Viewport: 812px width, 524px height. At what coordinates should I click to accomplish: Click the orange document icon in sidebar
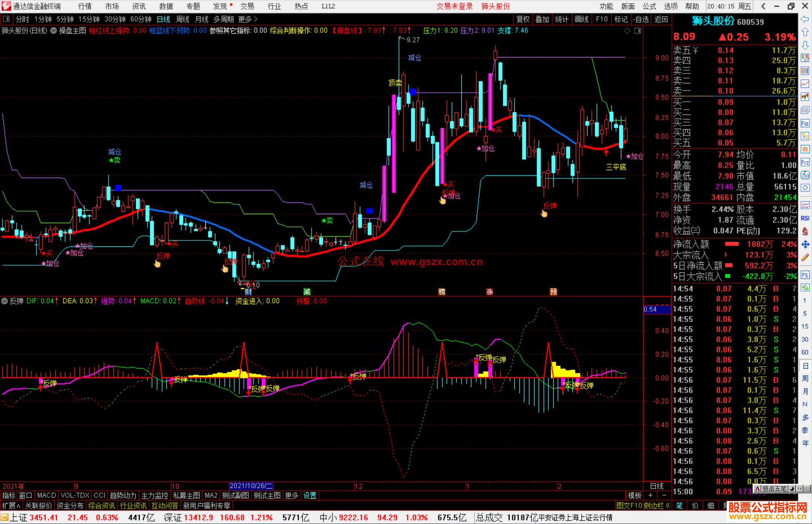click(805, 149)
